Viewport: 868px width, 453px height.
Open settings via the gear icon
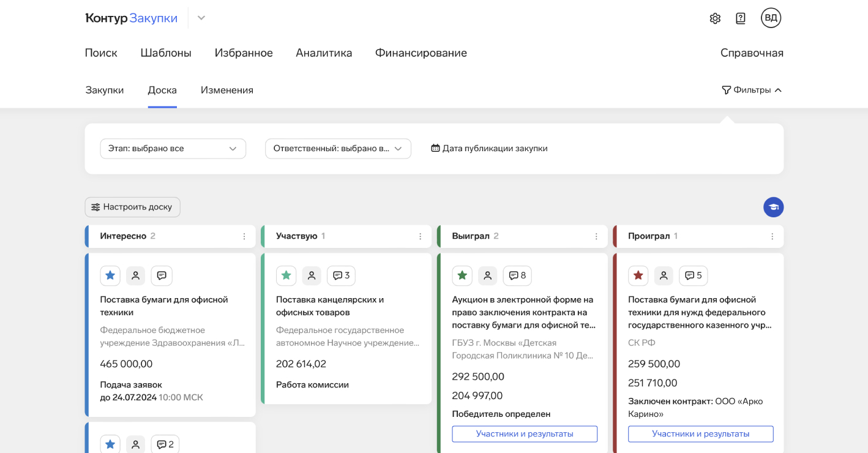pos(714,18)
